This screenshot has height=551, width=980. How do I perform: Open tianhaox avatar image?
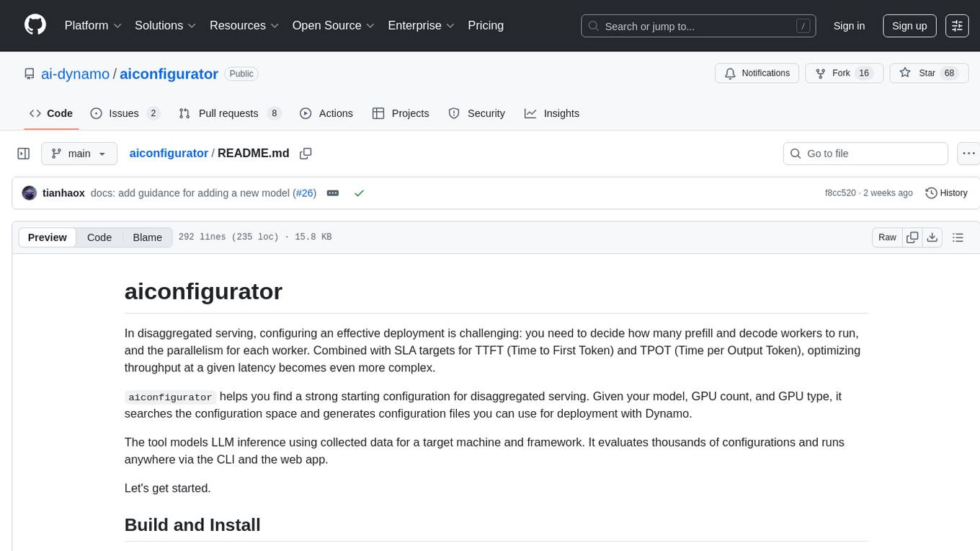tap(30, 193)
